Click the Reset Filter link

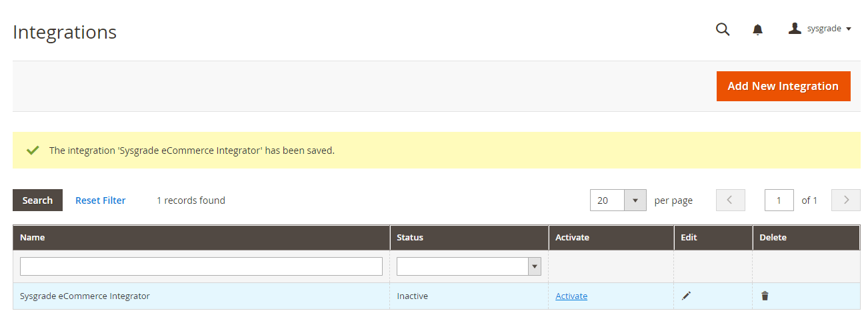coord(100,200)
